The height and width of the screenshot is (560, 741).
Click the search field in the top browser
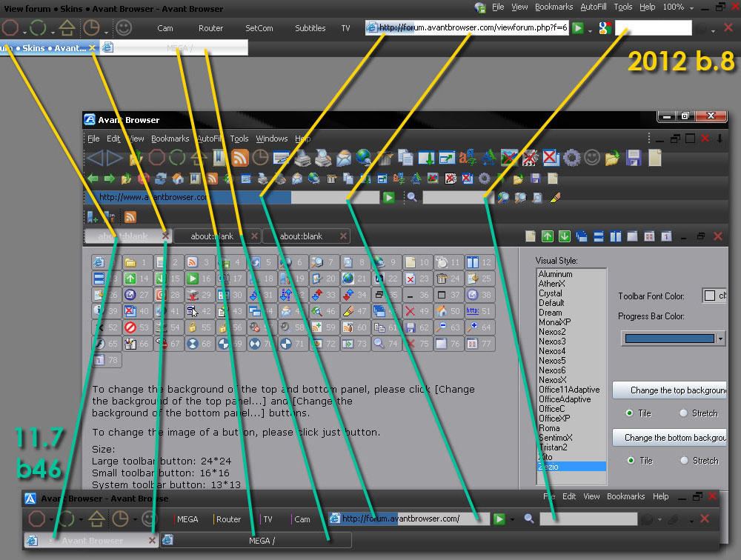(x=653, y=28)
